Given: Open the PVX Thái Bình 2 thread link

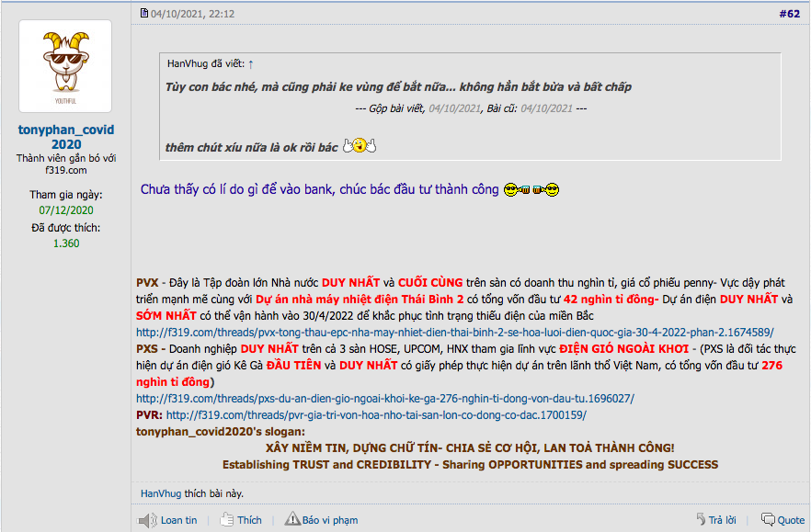Looking at the screenshot, I should coord(454,333).
